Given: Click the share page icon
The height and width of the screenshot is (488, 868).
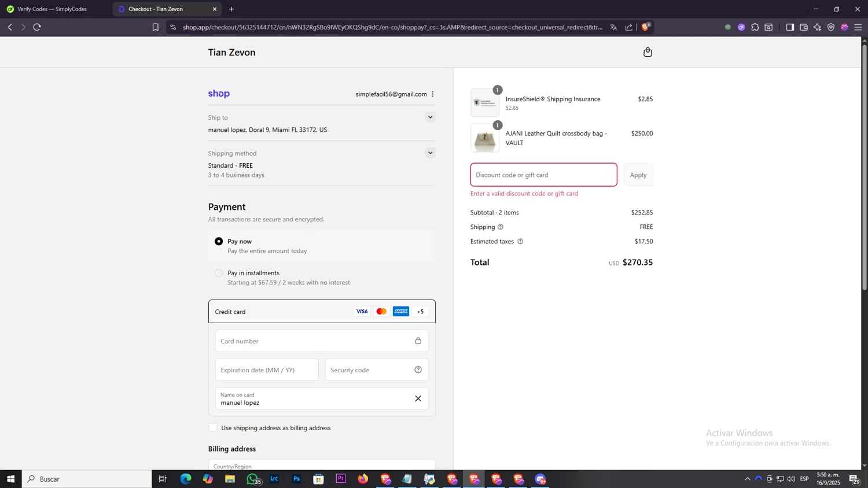Looking at the screenshot, I should click(629, 27).
